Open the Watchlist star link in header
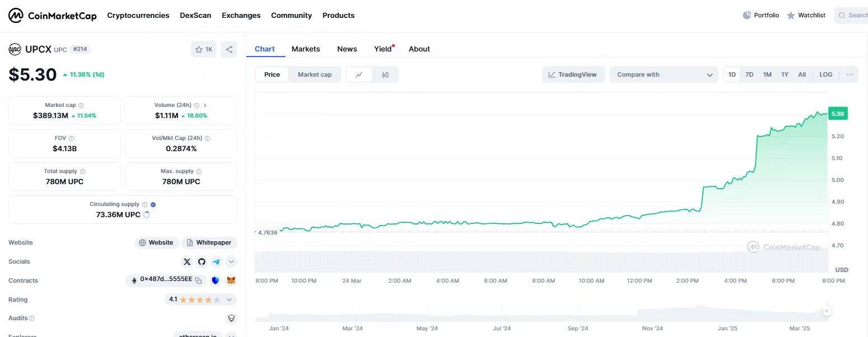This screenshot has height=337, width=868. click(x=806, y=15)
